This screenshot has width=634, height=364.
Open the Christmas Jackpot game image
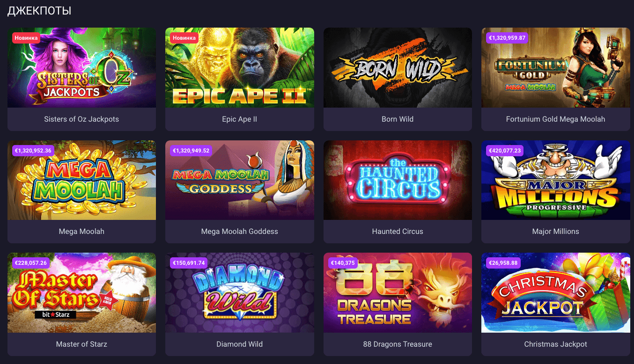tap(555, 293)
